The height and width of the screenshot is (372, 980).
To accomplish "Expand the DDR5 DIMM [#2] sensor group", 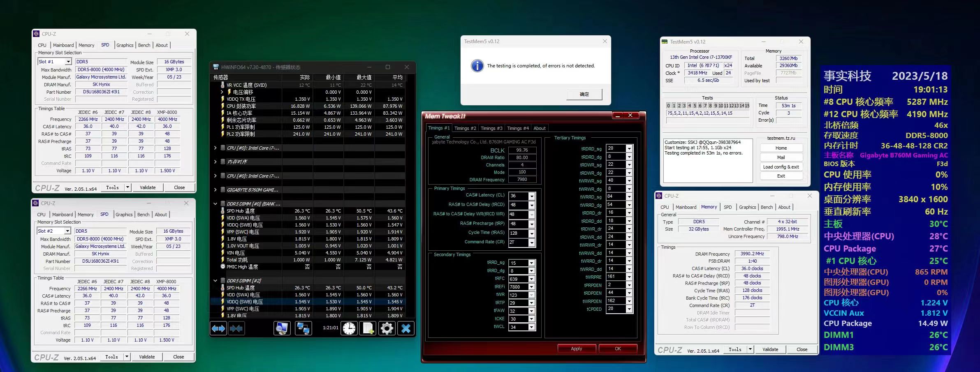I will coord(216,280).
